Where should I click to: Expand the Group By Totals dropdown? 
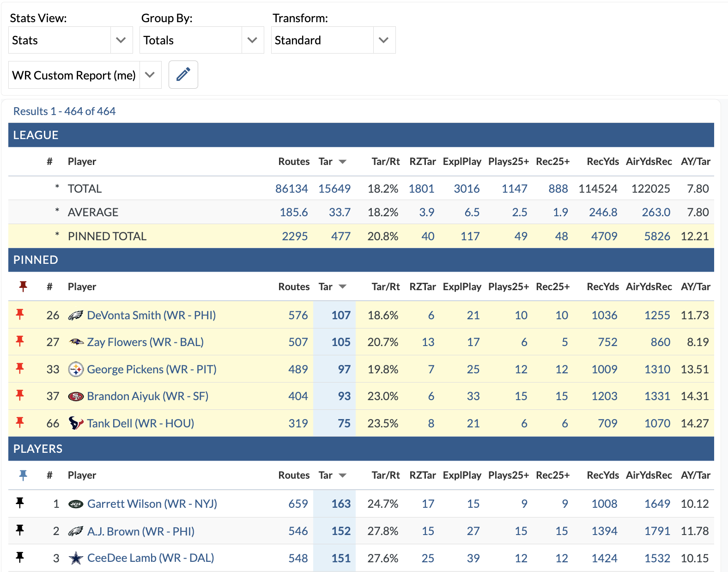201,40
